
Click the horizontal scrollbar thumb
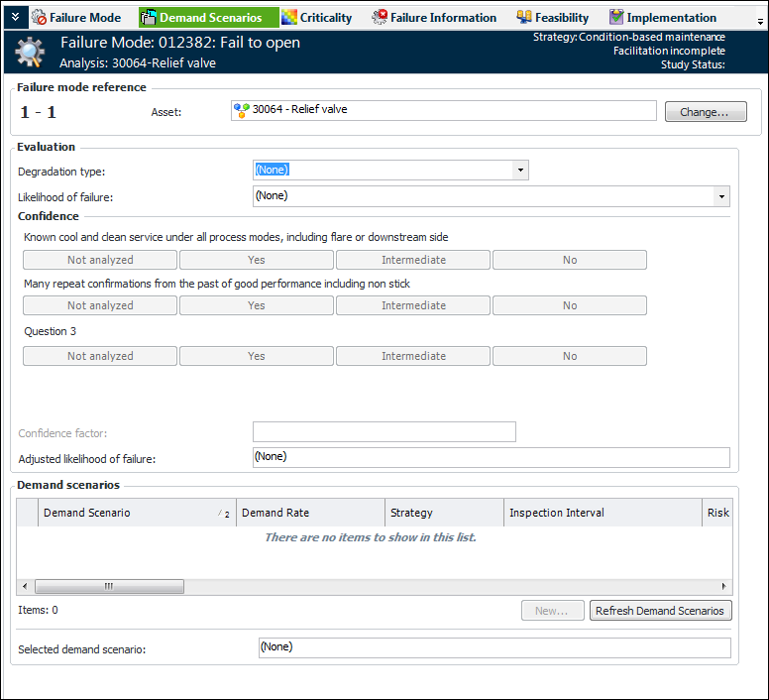pyautogui.click(x=109, y=586)
